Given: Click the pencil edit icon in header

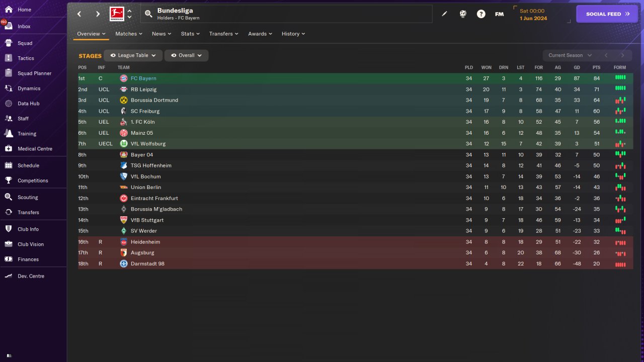Looking at the screenshot, I should point(444,14).
